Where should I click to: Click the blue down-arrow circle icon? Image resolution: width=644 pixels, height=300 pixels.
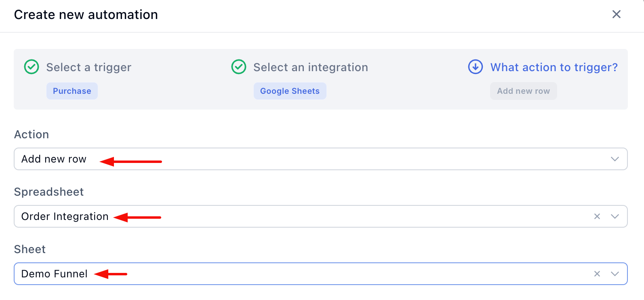click(475, 67)
